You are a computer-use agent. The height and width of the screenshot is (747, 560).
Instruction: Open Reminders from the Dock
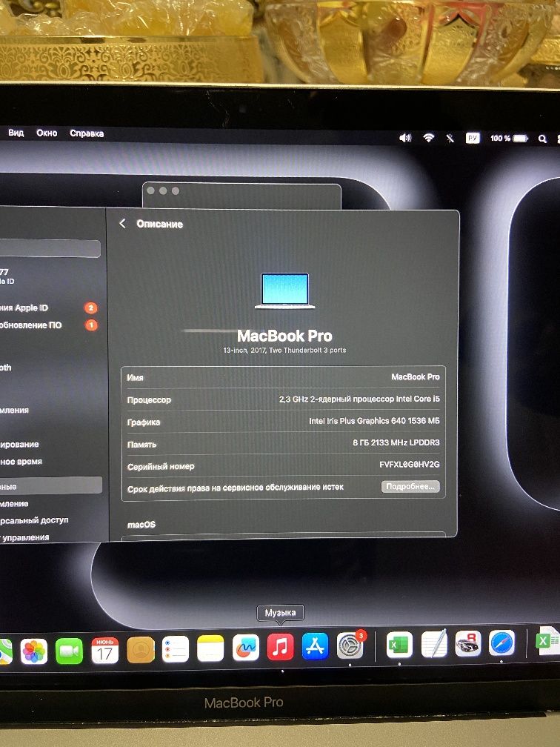[176, 649]
